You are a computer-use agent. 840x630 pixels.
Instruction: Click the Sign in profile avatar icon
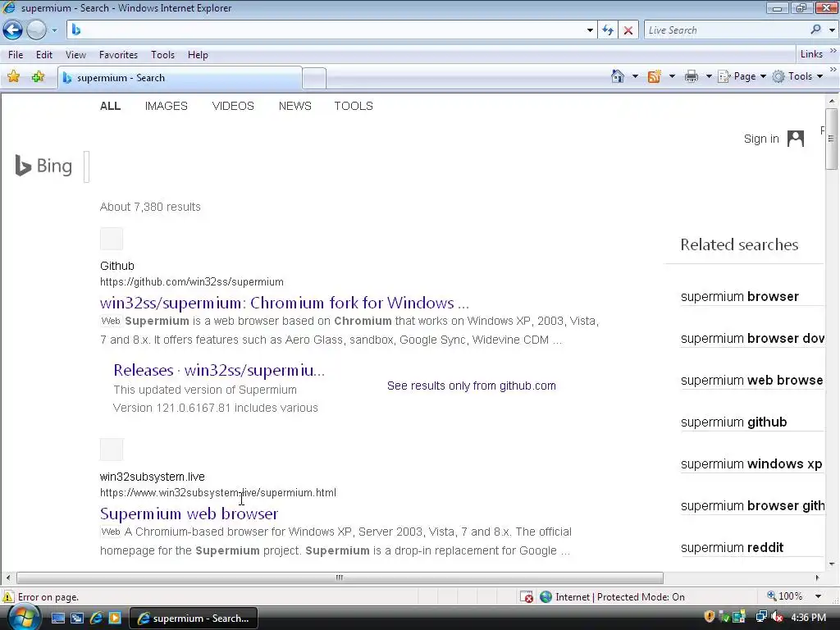796,139
